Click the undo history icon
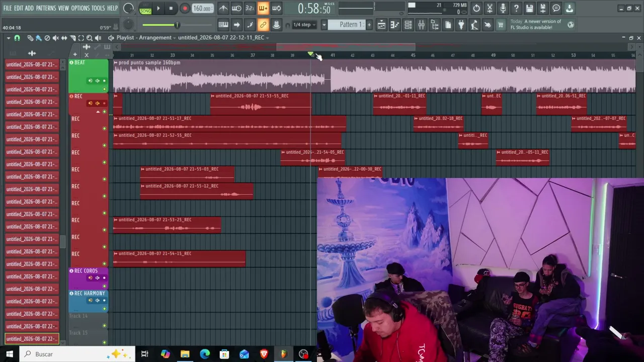The height and width of the screenshot is (362, 644). click(x=476, y=9)
